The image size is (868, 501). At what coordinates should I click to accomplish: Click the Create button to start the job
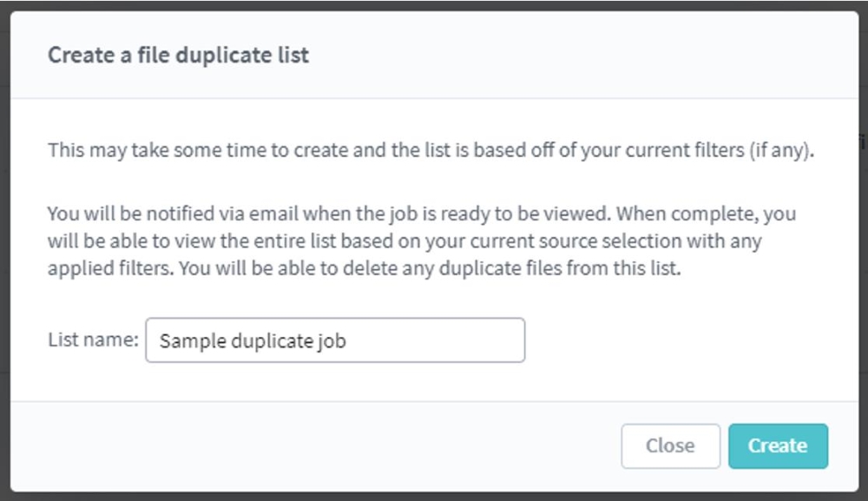click(778, 445)
